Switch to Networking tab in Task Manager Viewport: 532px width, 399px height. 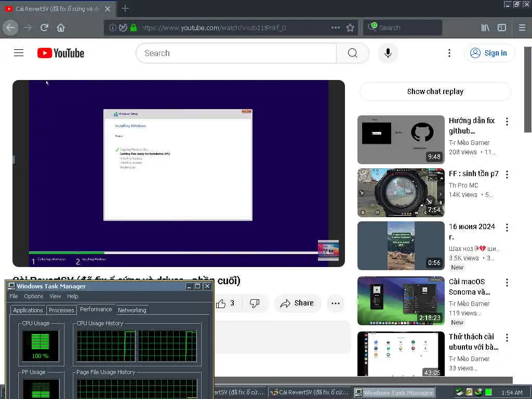point(132,310)
